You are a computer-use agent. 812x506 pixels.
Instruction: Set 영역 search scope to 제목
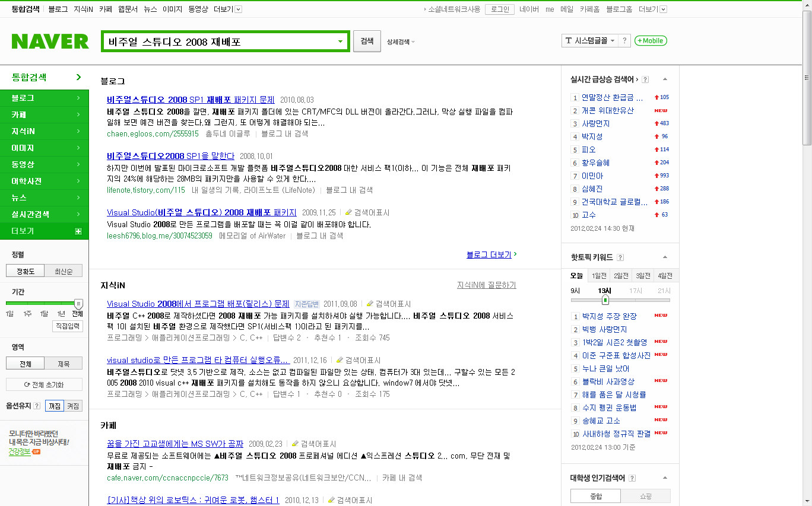click(64, 364)
